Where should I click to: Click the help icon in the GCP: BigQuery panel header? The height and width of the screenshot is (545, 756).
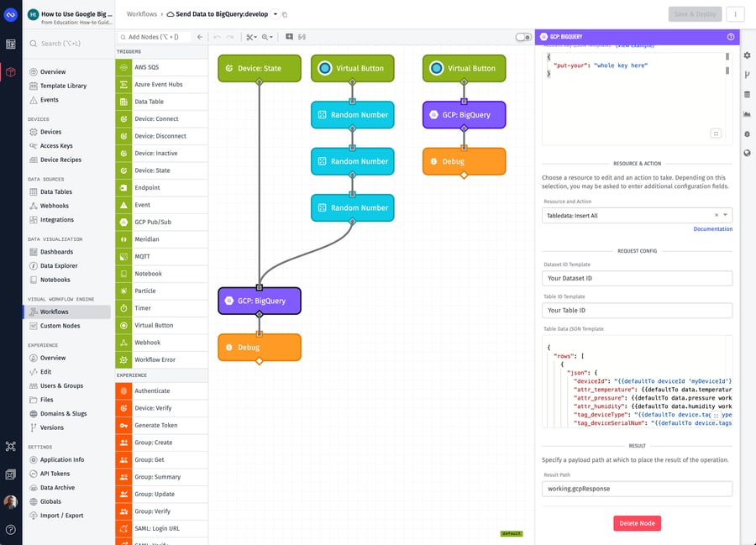(x=729, y=37)
